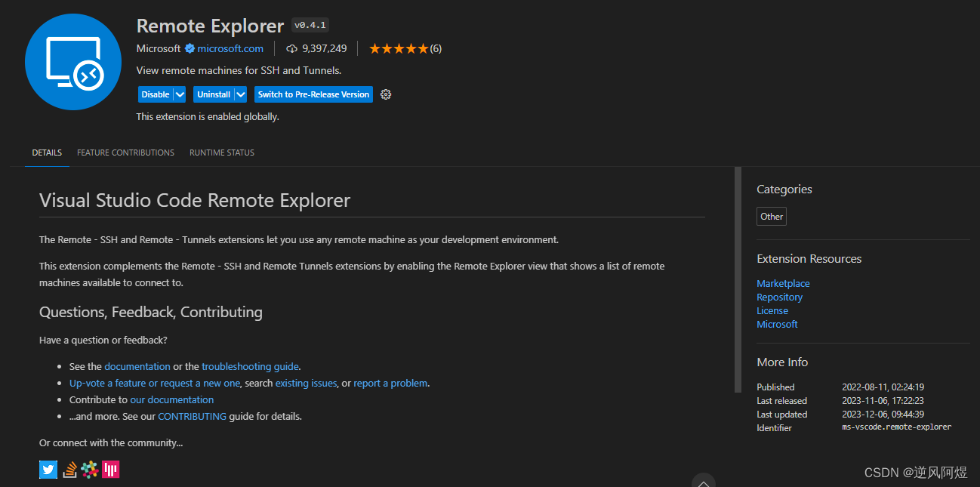The width and height of the screenshot is (980, 487).
Task: Click the Published date 2022-08-11, 02:24:19
Action: coord(883,387)
